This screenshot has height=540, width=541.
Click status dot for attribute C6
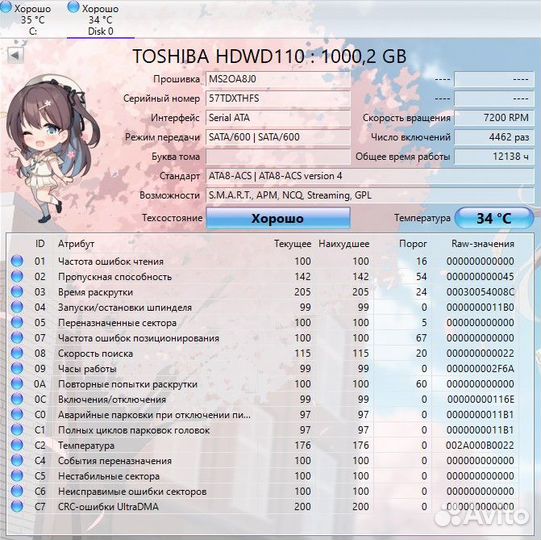(x=17, y=491)
